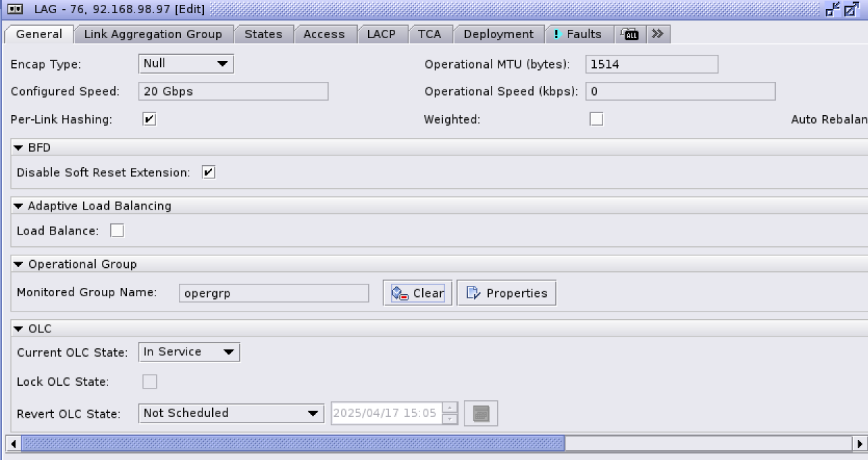Click the ALL tabs icon
This screenshot has width=868, height=460.
pyautogui.click(x=630, y=34)
